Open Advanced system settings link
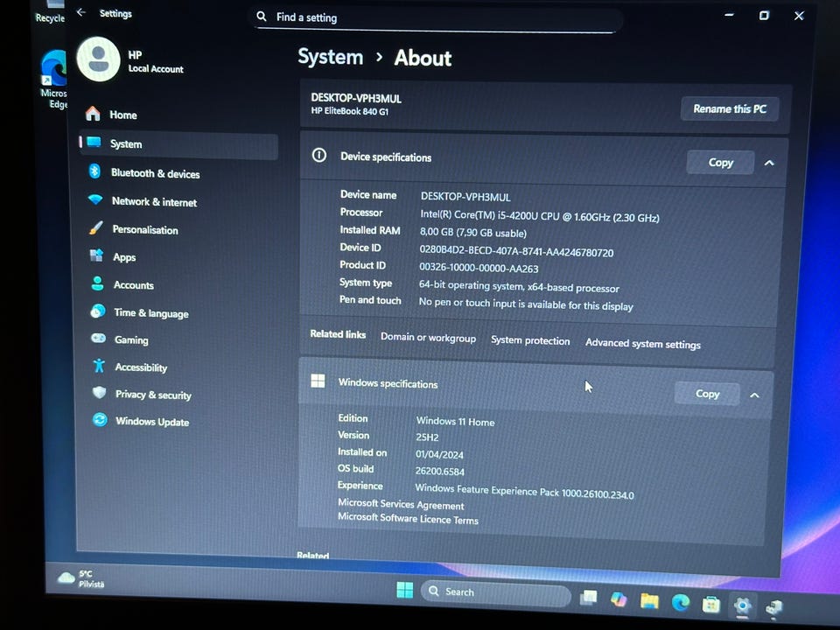 point(643,344)
